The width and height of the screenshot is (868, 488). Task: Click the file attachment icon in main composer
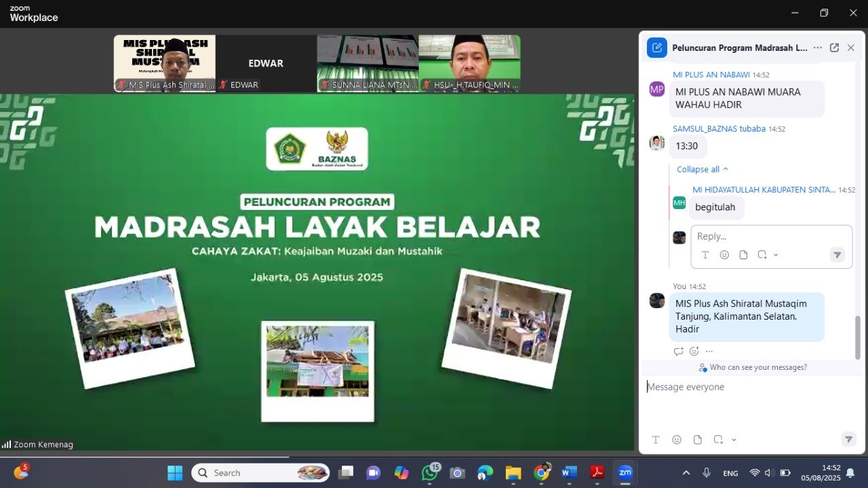tap(697, 440)
